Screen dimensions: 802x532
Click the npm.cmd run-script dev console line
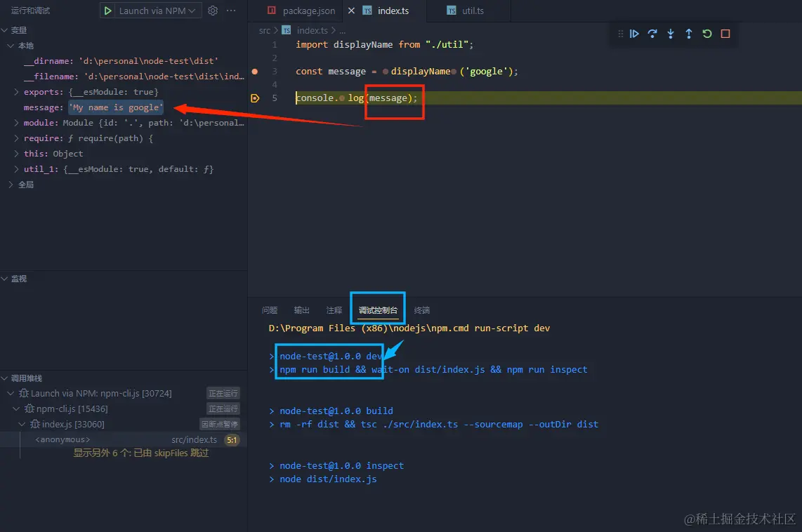tap(409, 328)
